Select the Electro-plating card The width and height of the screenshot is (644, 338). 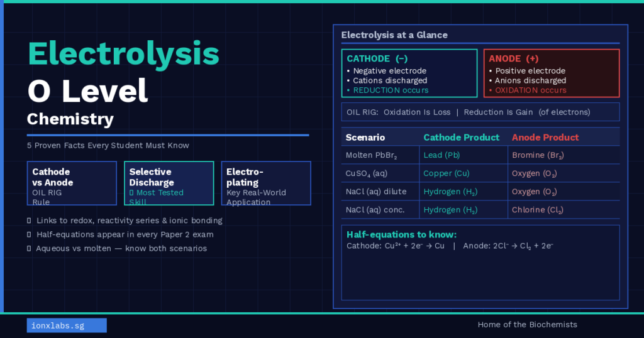pos(266,183)
